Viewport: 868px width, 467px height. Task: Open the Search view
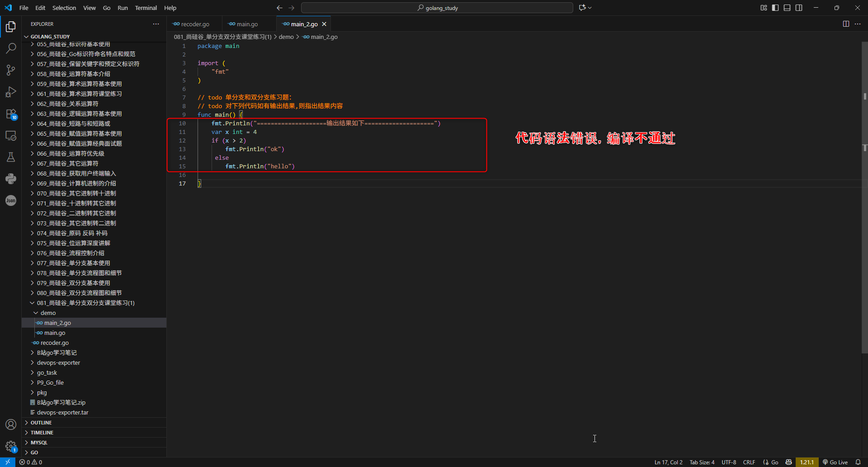coord(11,48)
